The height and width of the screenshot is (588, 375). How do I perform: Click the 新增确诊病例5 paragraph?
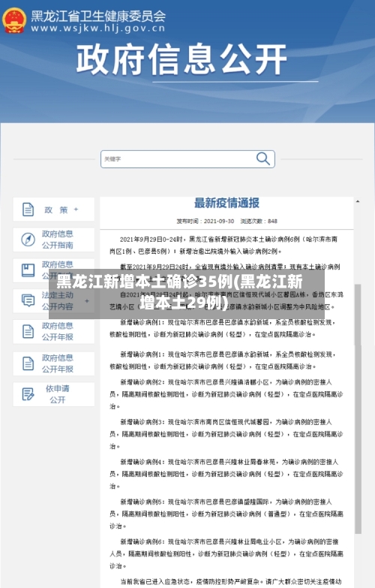(x=226, y=514)
